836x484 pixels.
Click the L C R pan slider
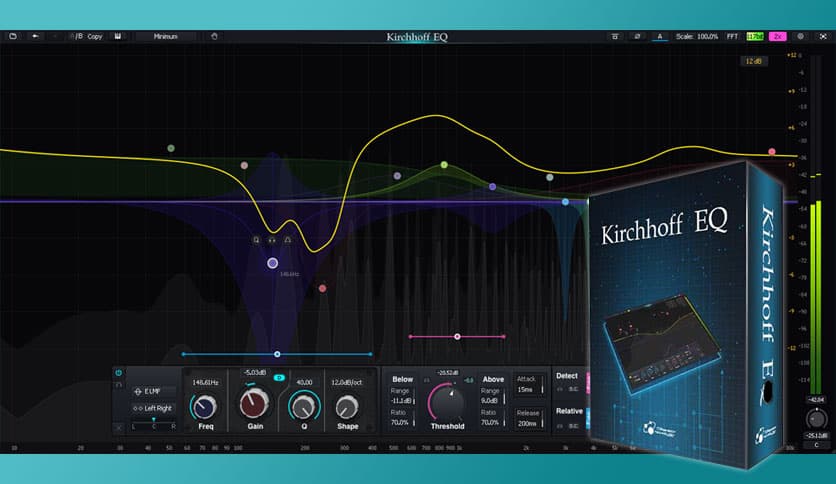point(154,425)
